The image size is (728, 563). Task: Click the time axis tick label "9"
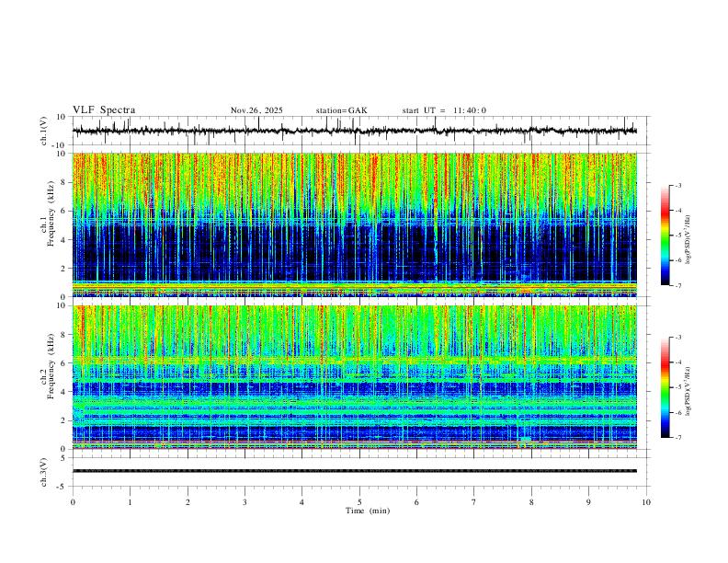(588, 502)
